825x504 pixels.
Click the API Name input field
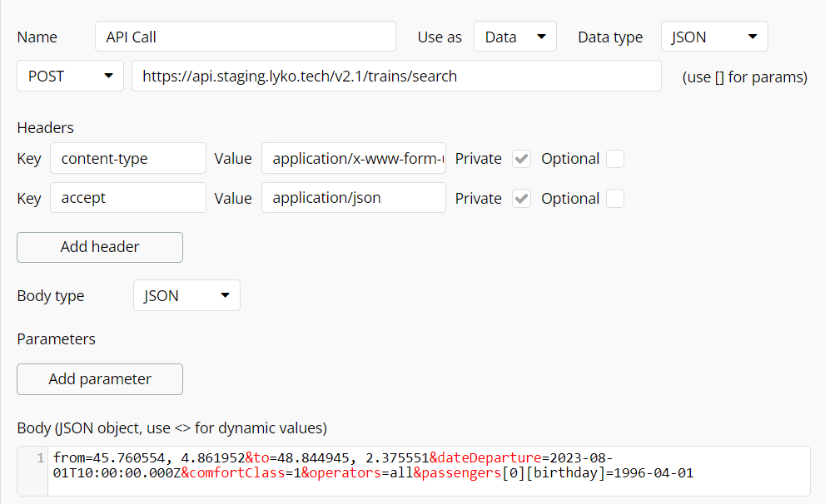coord(245,37)
